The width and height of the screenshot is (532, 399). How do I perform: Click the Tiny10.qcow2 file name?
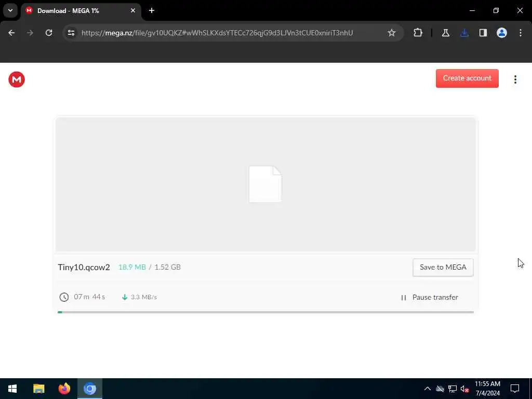(84, 268)
